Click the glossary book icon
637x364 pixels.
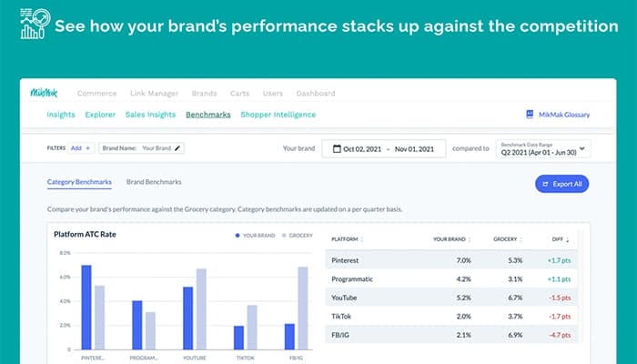click(x=530, y=115)
